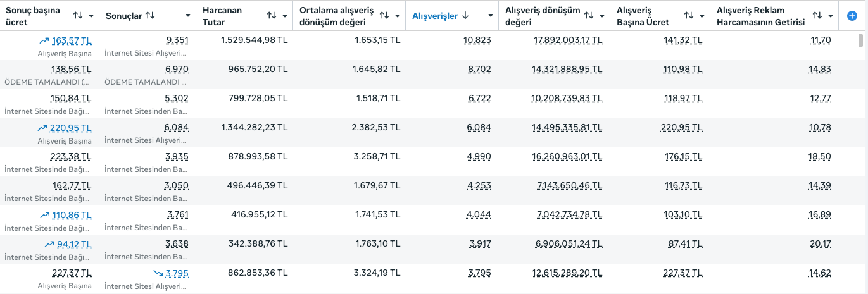Click sort arrows in Alışveriş Başına Ücret header
The image size is (868, 294).
click(x=689, y=15)
